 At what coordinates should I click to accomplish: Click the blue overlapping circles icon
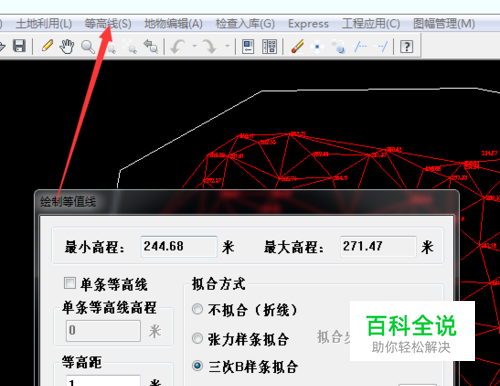(338, 47)
